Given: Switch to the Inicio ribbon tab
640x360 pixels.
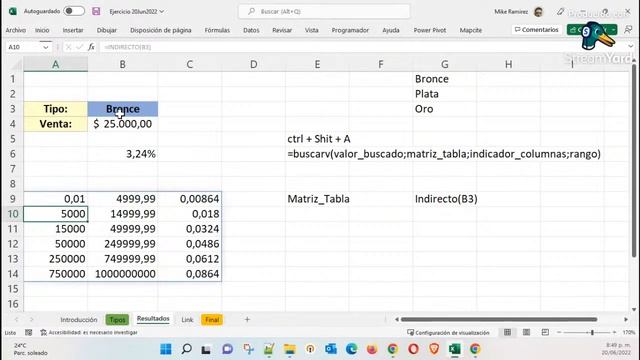Looking at the screenshot, I should click(42, 30).
